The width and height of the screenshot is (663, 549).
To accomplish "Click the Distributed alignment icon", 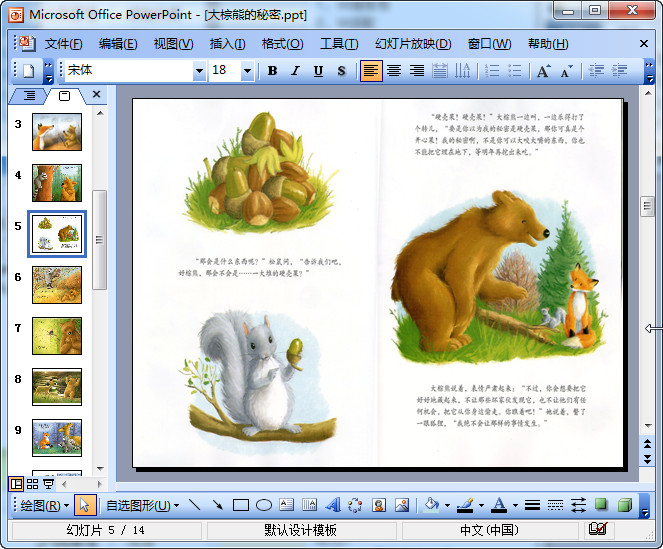I will coord(440,71).
